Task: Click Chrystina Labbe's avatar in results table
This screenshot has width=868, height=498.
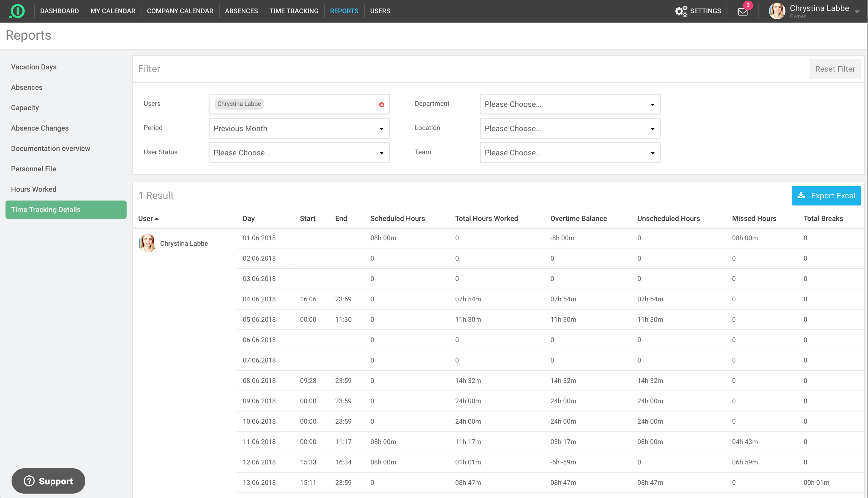Action: (x=147, y=243)
